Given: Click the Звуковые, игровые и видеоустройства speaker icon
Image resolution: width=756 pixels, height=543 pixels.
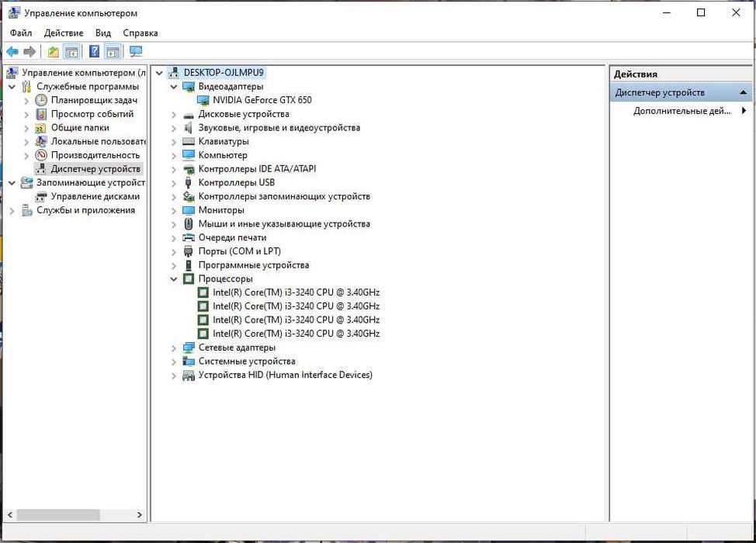Looking at the screenshot, I should click(x=189, y=128).
